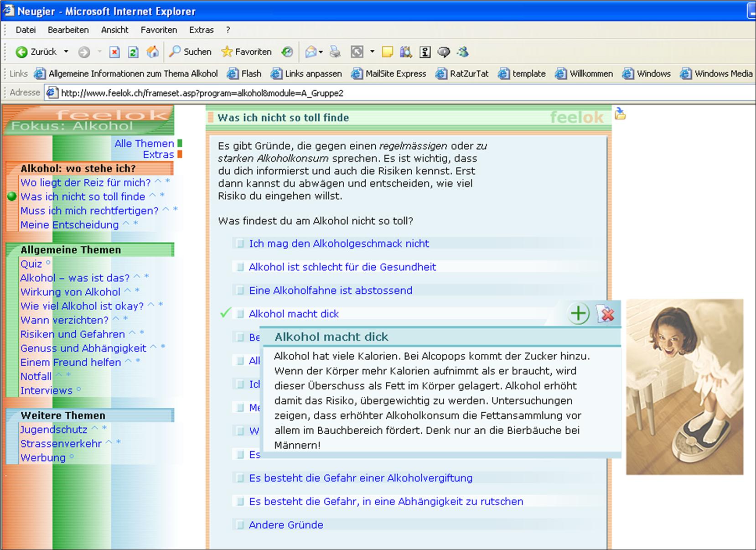Open 'Wo liegt der Reiz für mich?' link
756x550 pixels.
click(85, 182)
